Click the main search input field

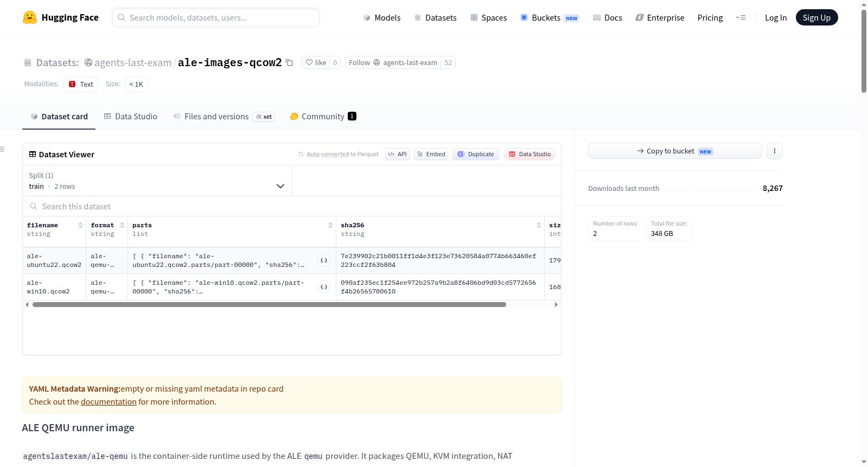tap(216, 17)
